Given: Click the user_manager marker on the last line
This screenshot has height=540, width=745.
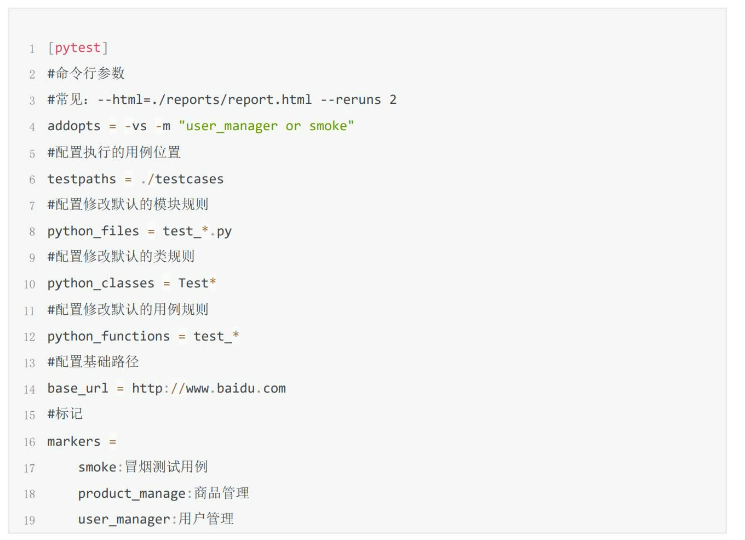Looking at the screenshot, I should pos(124,519).
